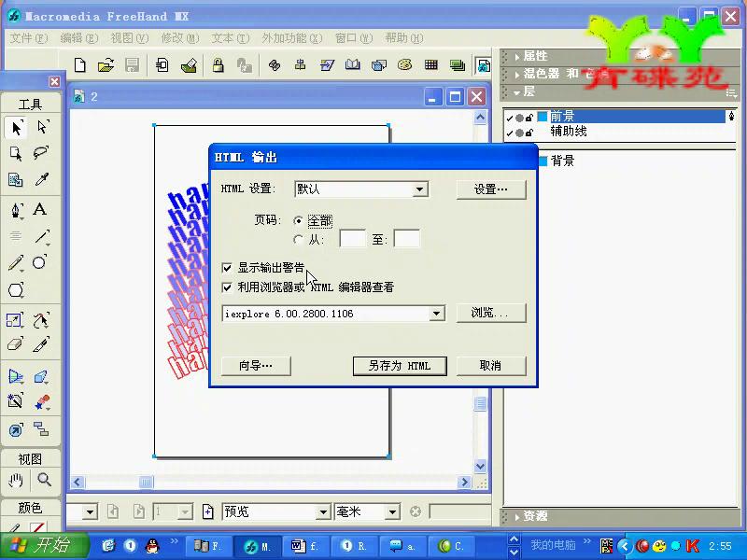
Task: Select the Line tool
Action: pos(42,236)
